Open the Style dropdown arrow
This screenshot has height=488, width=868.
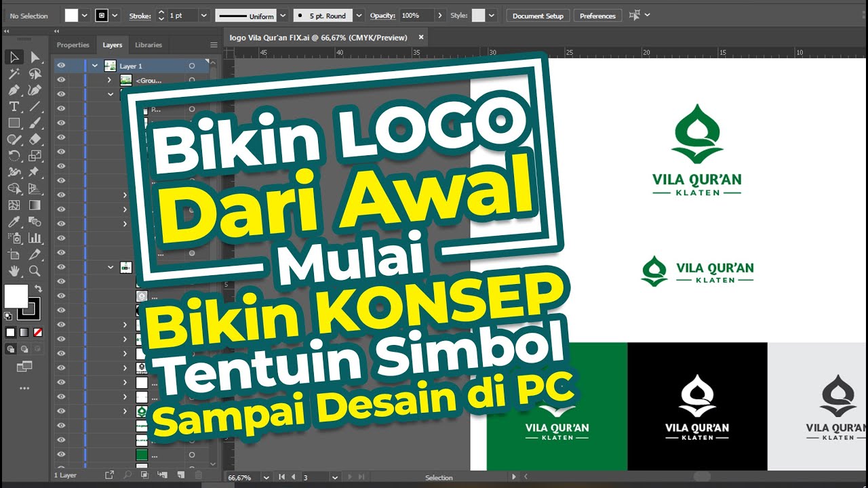(492, 15)
